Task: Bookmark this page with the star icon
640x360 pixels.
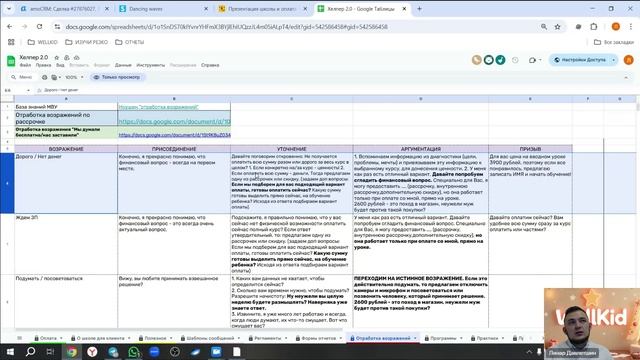Action: (558, 27)
